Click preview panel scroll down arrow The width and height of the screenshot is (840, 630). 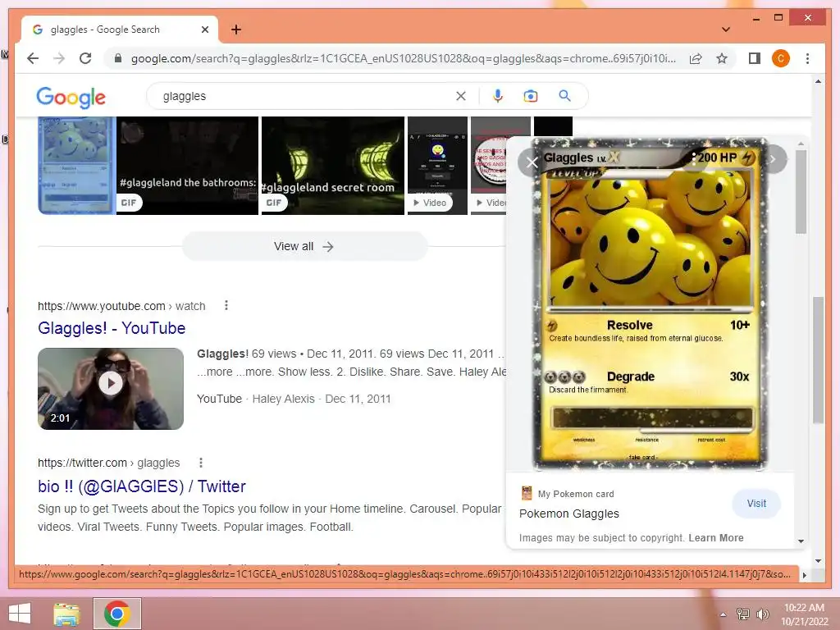pyautogui.click(x=801, y=541)
